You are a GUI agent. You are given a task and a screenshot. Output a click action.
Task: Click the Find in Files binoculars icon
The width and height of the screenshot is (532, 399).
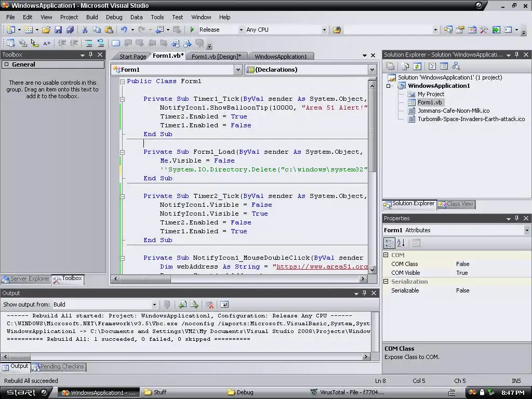[x=337, y=30]
